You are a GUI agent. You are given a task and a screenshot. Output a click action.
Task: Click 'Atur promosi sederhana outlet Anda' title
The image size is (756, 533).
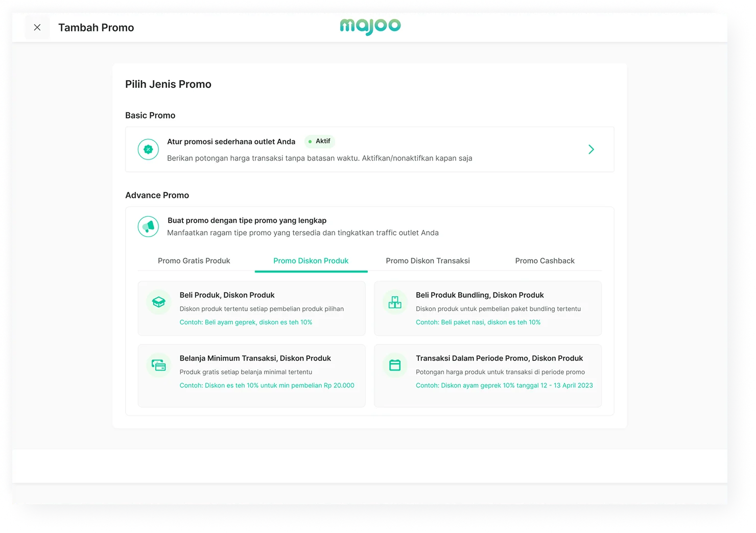tap(231, 142)
